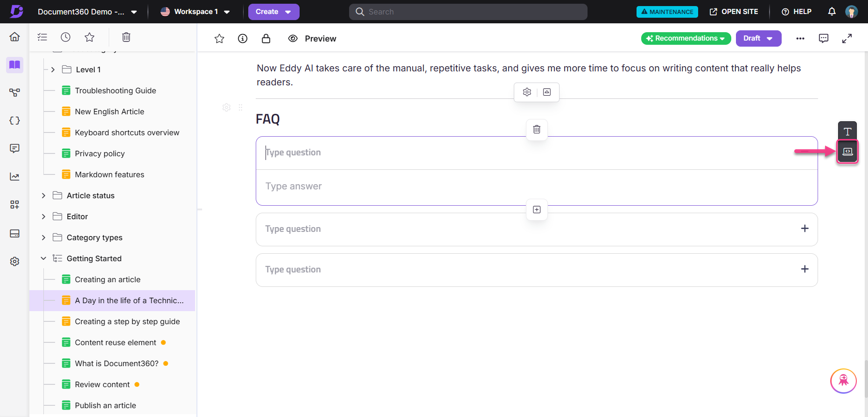This screenshot has height=417, width=868.
Task: Open the Documentation book icon in sidebar
Action: (14, 64)
